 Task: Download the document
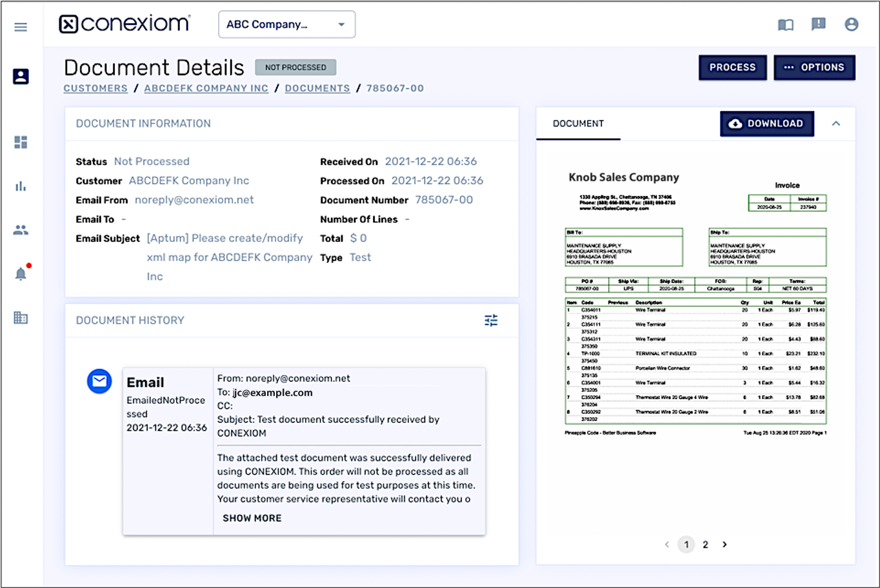tap(766, 124)
